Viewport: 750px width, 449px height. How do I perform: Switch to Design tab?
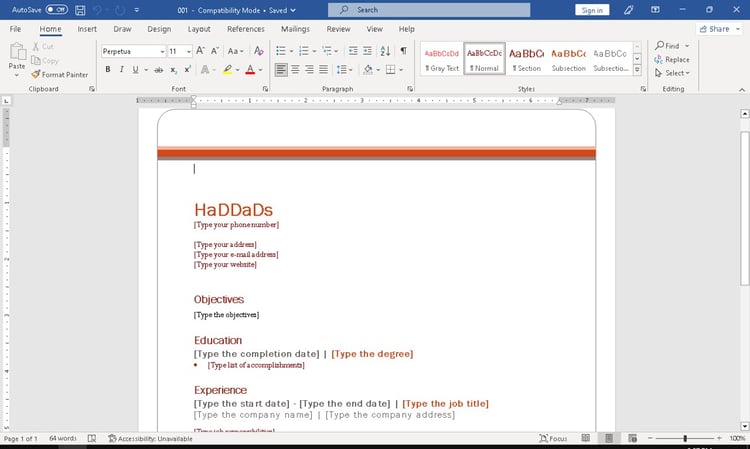click(159, 29)
